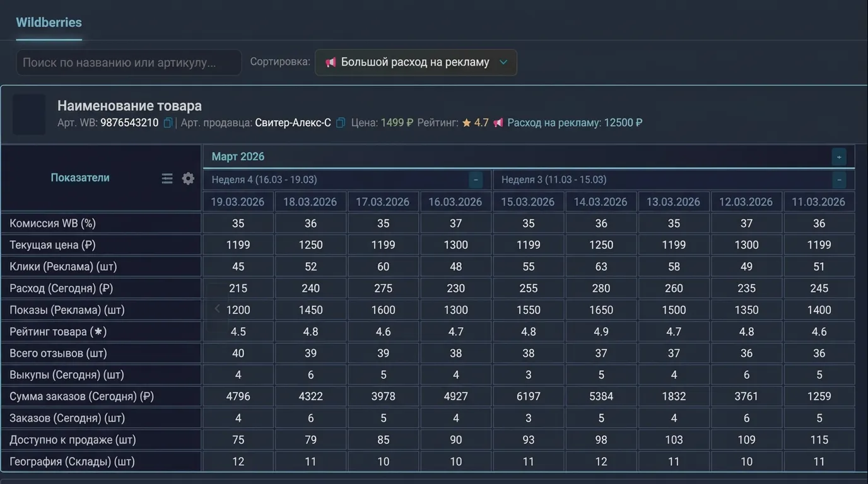
Task: Switch to the Wildberries tab
Action: click(49, 22)
